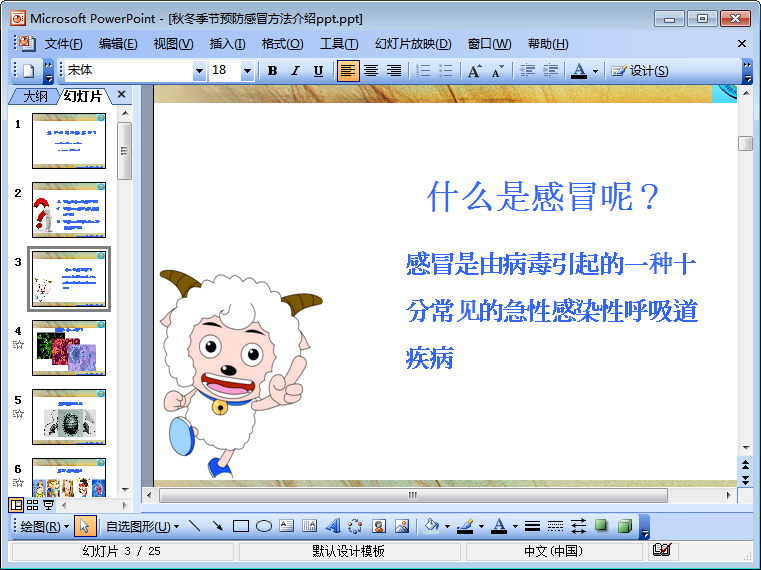Select slide 2 thumbnail with question mark
Screen dimensions: 761x570
(69, 210)
